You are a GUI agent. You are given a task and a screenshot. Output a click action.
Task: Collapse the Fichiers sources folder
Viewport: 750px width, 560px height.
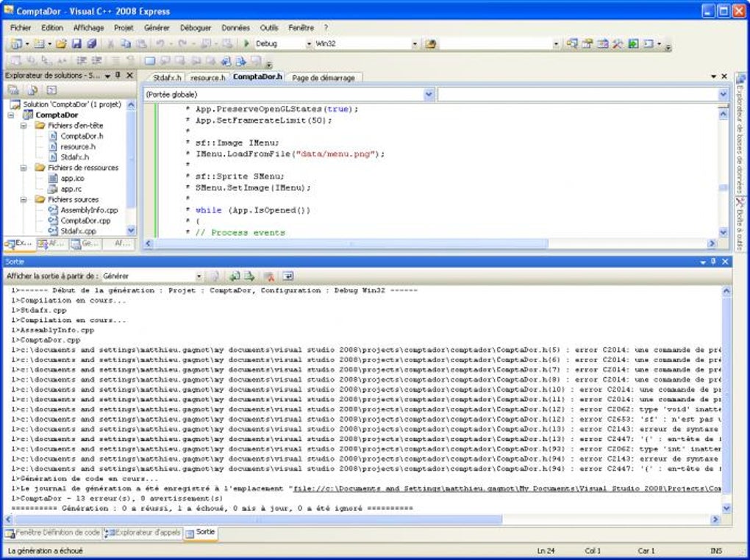[24, 199]
